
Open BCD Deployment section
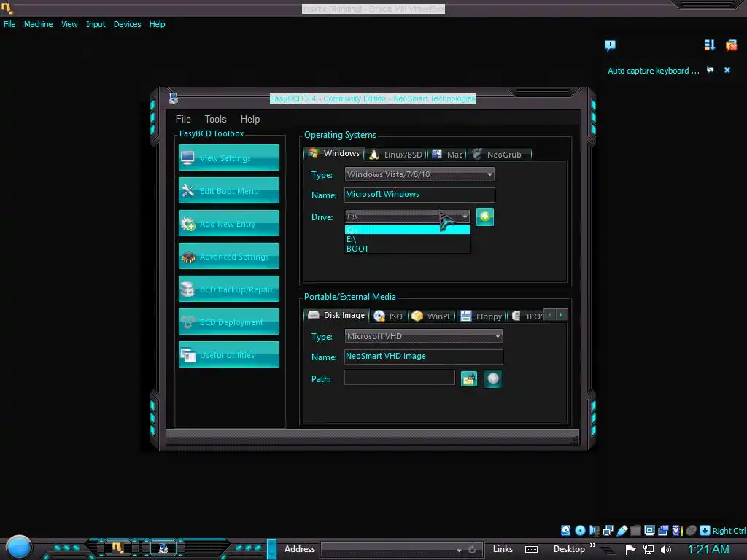click(228, 322)
